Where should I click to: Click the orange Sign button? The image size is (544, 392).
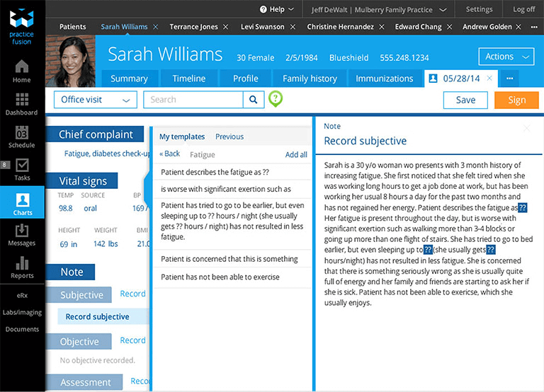tap(516, 100)
